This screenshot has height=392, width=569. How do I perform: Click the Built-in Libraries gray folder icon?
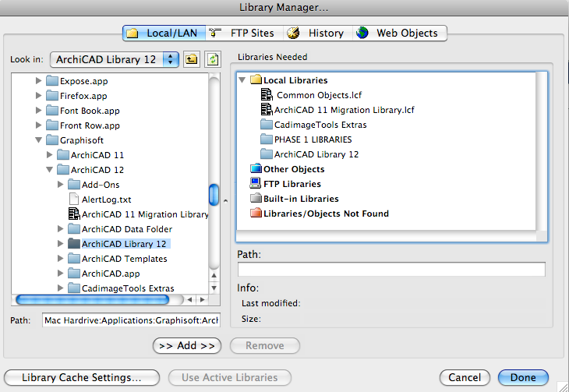pos(256,198)
